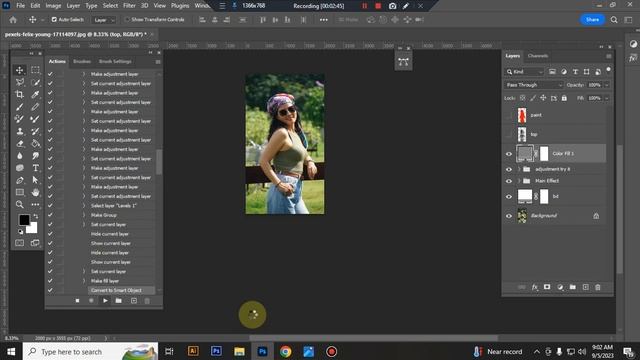Hide the Color Fill 1 layer

pos(509,154)
